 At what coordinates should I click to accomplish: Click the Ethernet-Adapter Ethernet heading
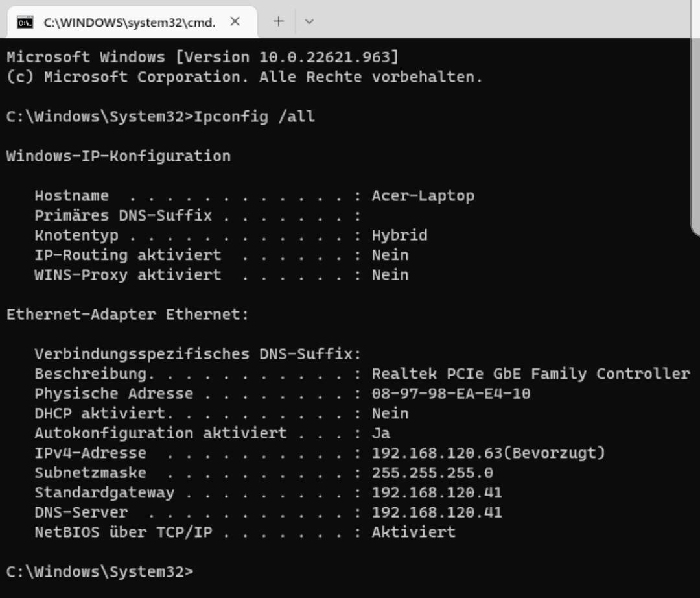pos(128,315)
